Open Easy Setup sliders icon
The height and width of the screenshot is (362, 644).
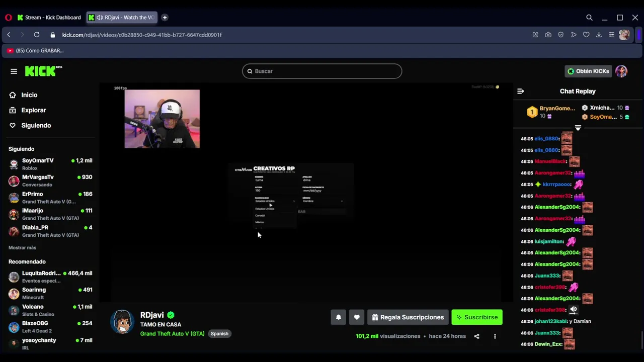click(611, 35)
